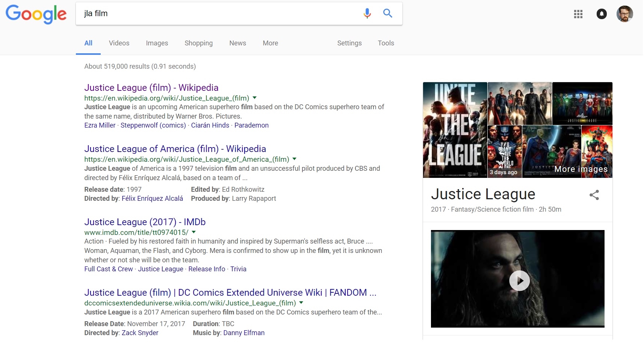The image size is (644, 358).
Task: Open the IMDb 'Justice League' sitelink
Action: pyautogui.click(x=160, y=269)
